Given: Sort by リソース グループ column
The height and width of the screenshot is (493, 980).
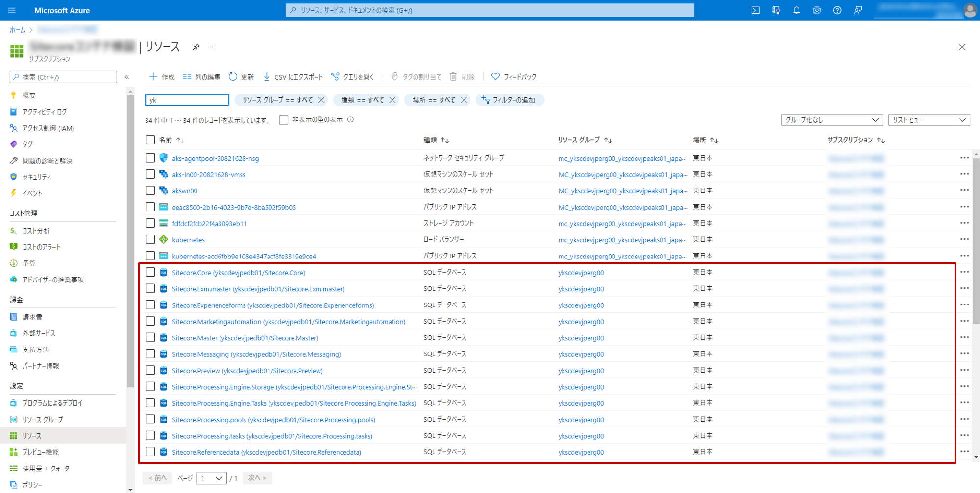Looking at the screenshot, I should [585, 140].
